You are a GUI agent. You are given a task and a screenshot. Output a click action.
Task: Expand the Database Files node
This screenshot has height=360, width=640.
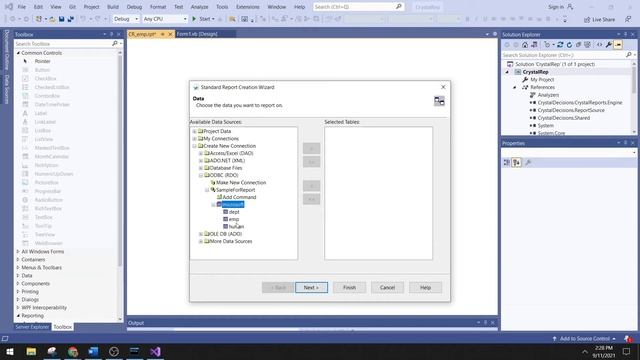(201, 168)
